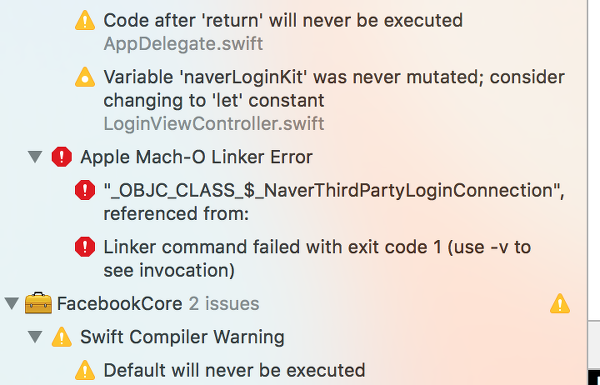The height and width of the screenshot is (385, 600).
Task: Click red error icon beside Apple Mach-O Linker Error
Action: click(62, 157)
